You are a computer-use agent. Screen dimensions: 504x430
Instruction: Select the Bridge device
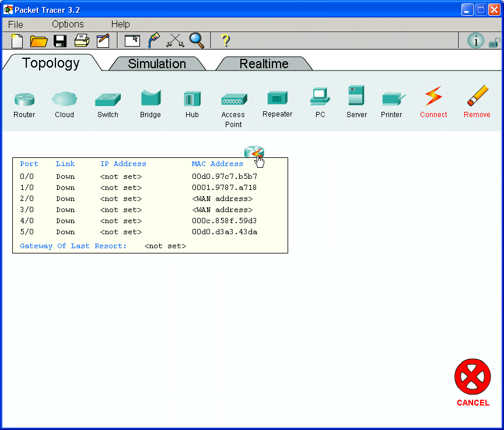click(x=150, y=104)
